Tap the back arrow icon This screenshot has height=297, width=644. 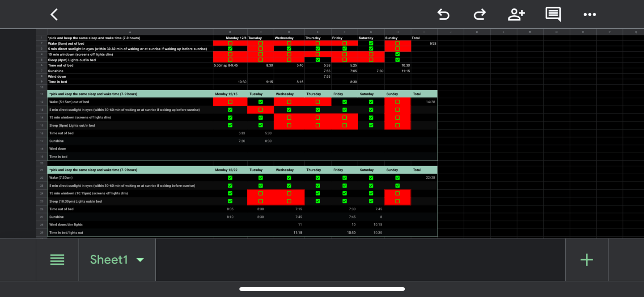click(54, 14)
